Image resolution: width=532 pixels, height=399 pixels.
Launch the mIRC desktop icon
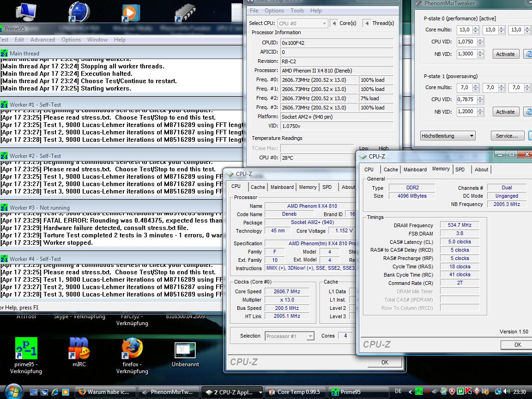coord(79,349)
